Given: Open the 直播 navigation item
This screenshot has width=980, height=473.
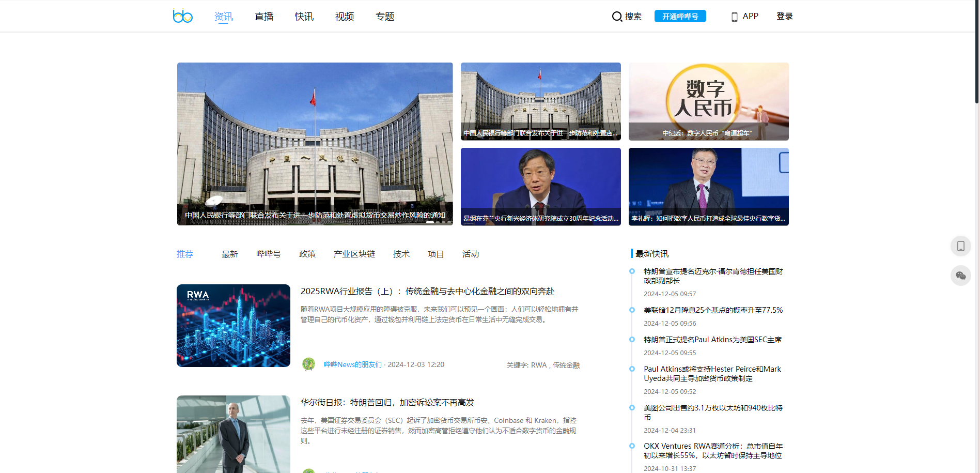Looking at the screenshot, I should tap(263, 16).
